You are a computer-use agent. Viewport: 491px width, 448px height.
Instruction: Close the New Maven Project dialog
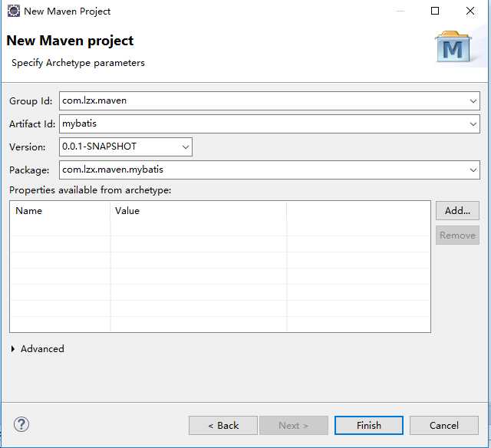470,11
